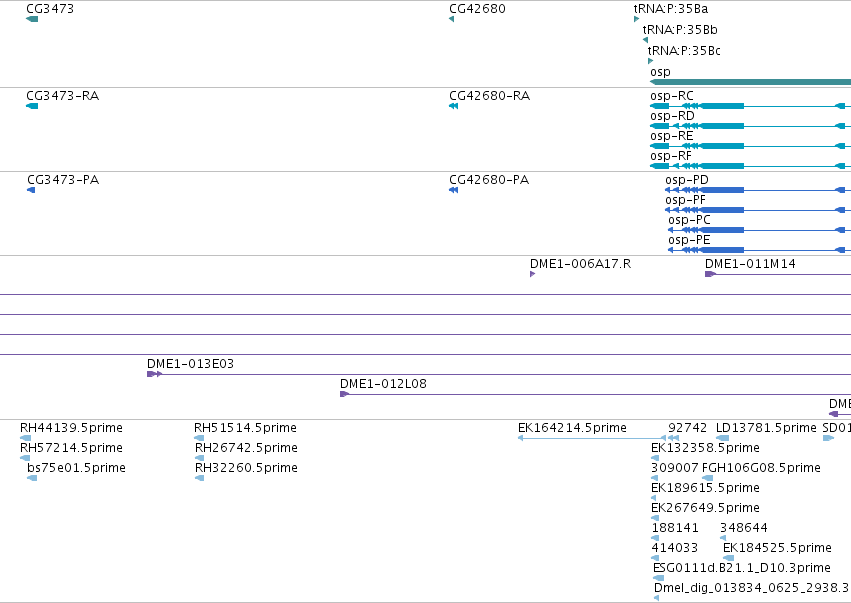This screenshot has width=851, height=603.
Task: Click the osp-PF protein label
Action: [x=685, y=200]
